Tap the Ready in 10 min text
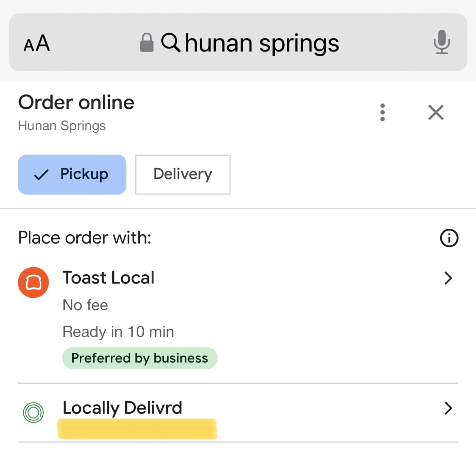 tap(118, 332)
